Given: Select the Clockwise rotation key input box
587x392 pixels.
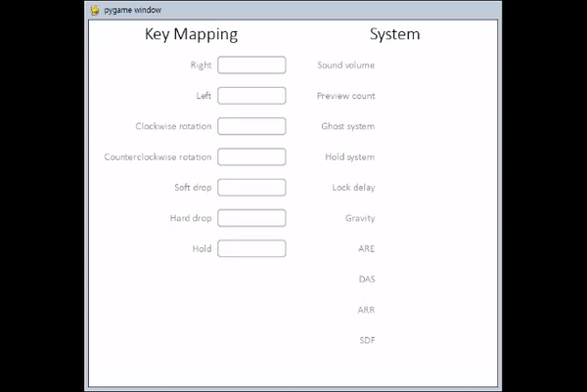Looking at the screenshot, I should pyautogui.click(x=251, y=126).
